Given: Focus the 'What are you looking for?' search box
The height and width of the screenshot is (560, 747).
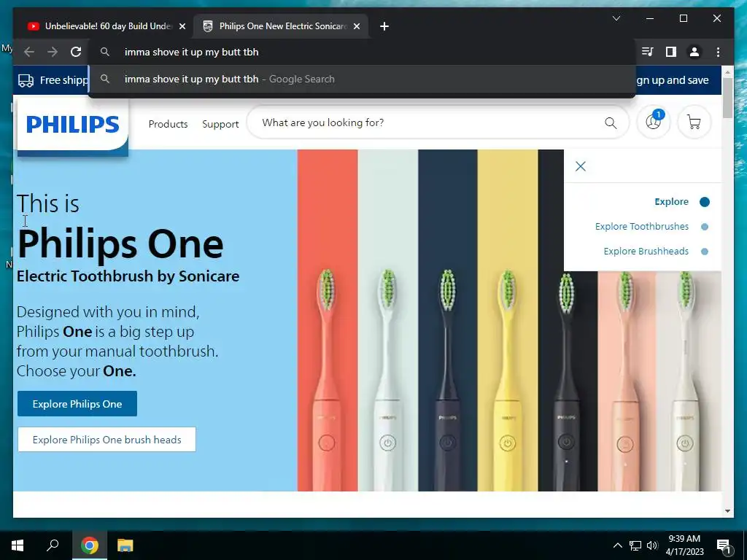Looking at the screenshot, I should [438, 122].
